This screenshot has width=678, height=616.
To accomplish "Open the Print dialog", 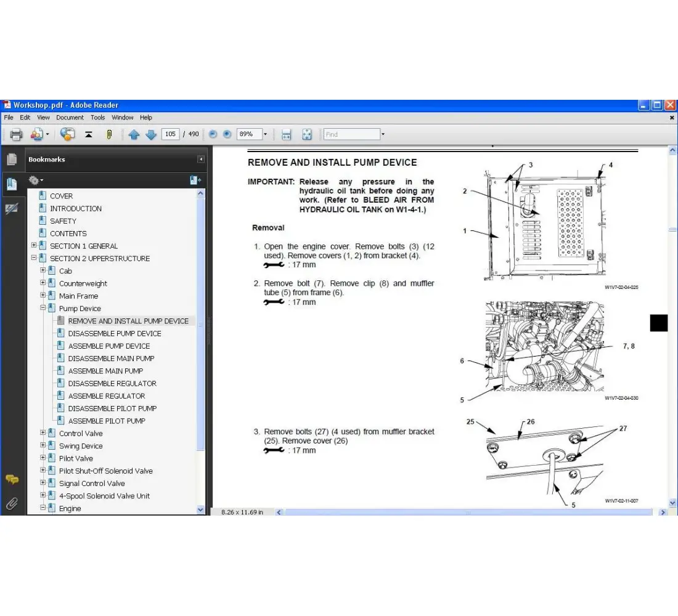I will [x=15, y=134].
